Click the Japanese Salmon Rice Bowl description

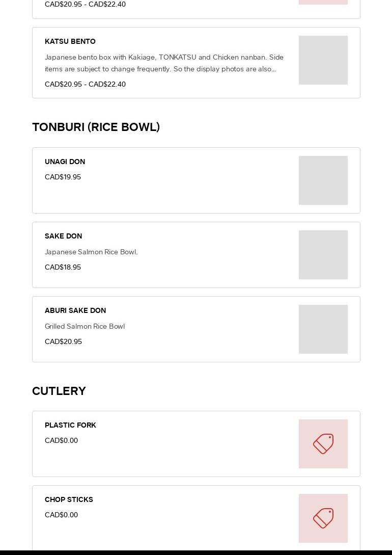point(91,252)
